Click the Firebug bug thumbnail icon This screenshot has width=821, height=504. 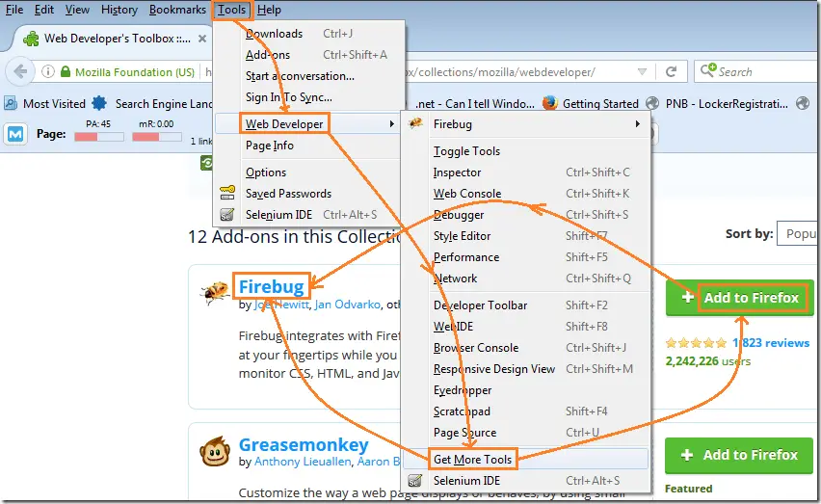click(215, 293)
